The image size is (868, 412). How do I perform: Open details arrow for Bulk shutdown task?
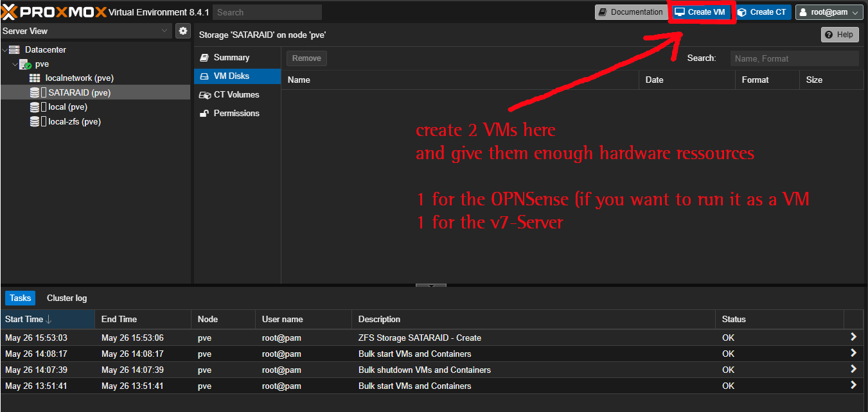point(853,369)
